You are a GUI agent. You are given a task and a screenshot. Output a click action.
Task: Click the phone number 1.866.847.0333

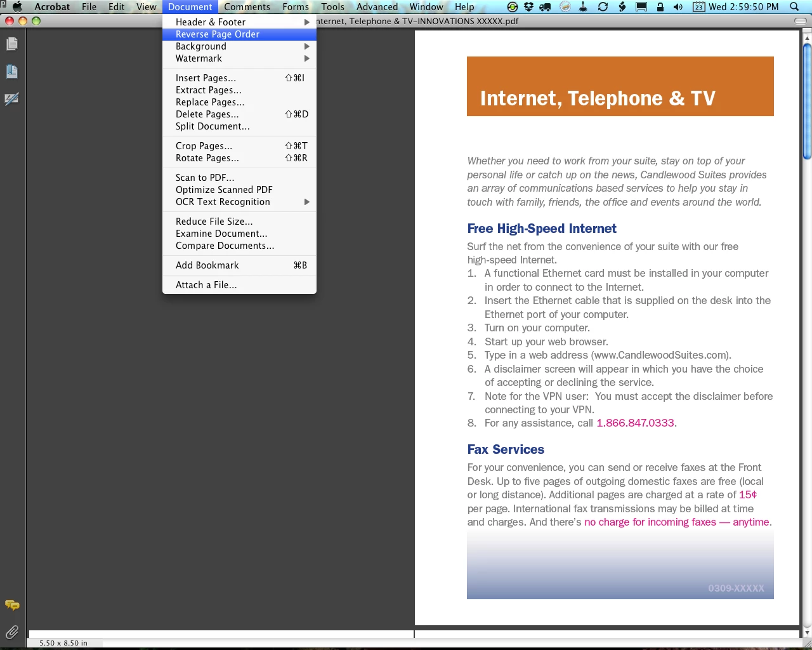635,423
